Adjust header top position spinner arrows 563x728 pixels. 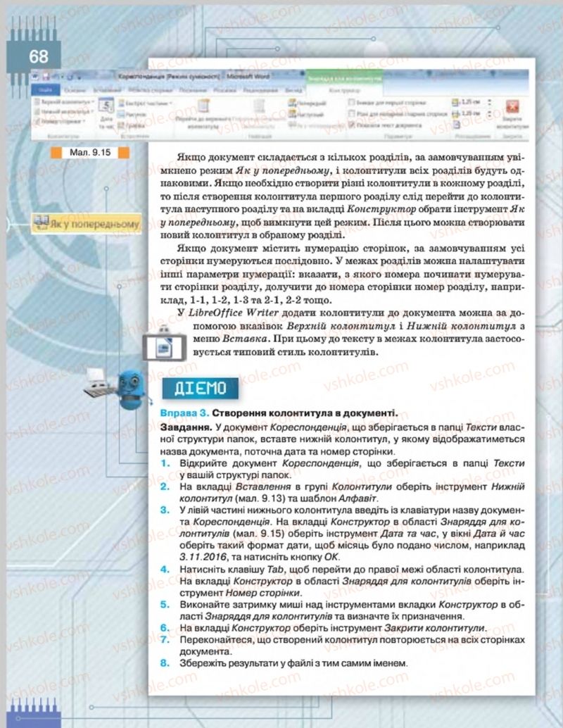click(x=489, y=103)
